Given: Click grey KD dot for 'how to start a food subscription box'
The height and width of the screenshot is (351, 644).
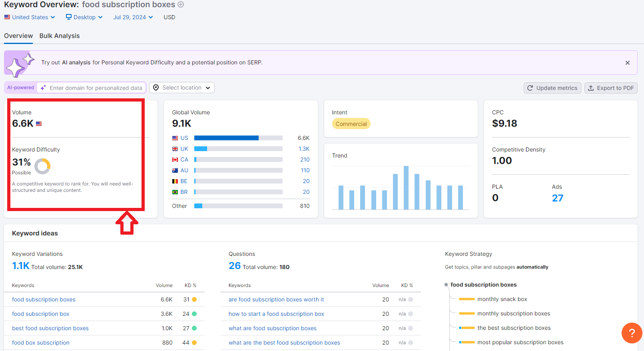Looking at the screenshot, I should point(411,314).
